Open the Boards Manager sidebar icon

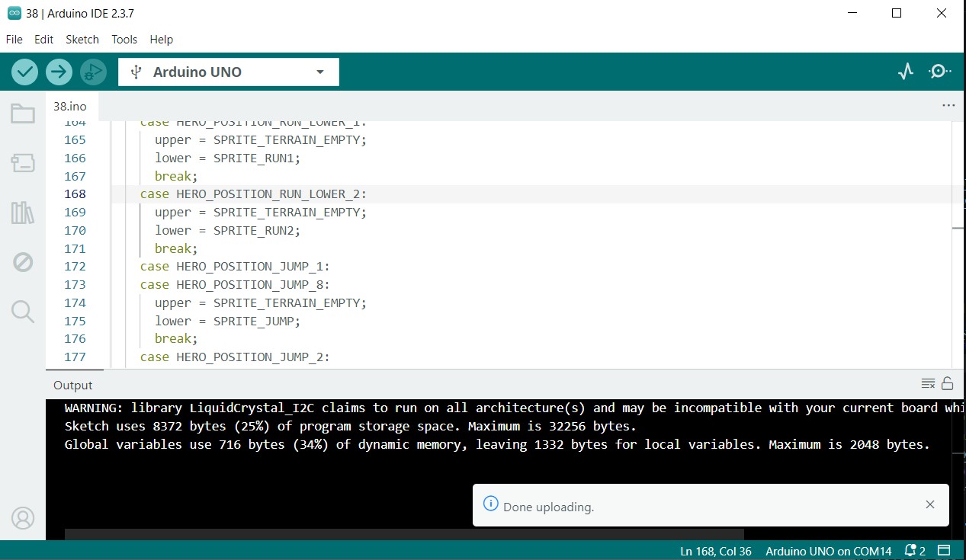point(23,163)
